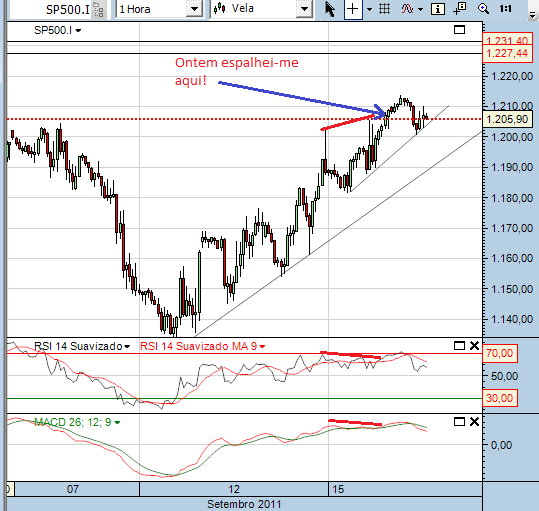Maximize the RSI indicator pane
This screenshot has height=511, width=539.
(459, 346)
